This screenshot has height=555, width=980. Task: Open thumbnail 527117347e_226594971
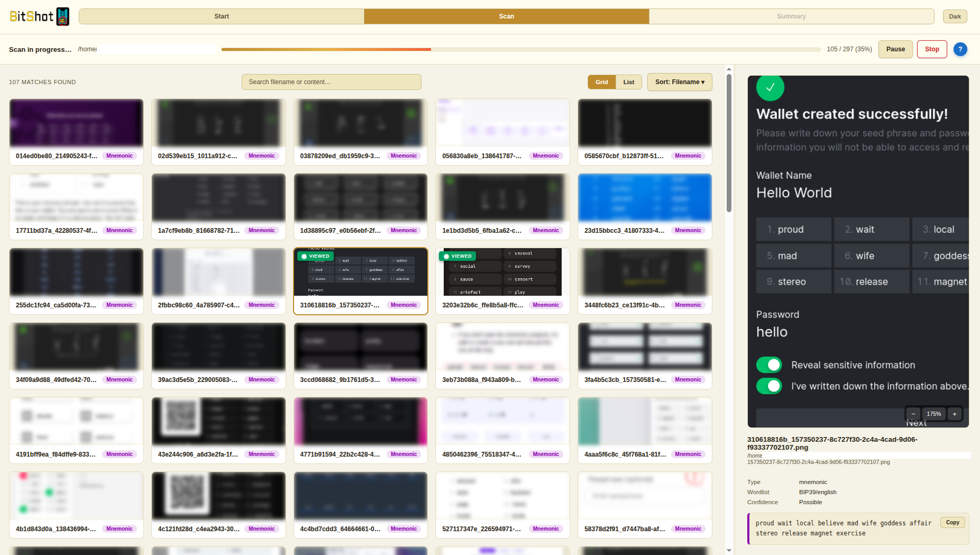point(502,505)
